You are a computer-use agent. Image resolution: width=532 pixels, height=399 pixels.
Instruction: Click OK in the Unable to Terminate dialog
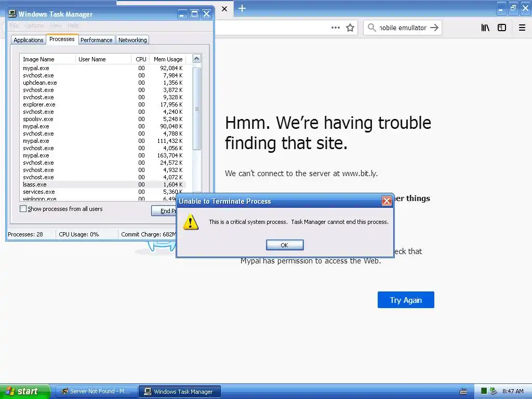(285, 245)
